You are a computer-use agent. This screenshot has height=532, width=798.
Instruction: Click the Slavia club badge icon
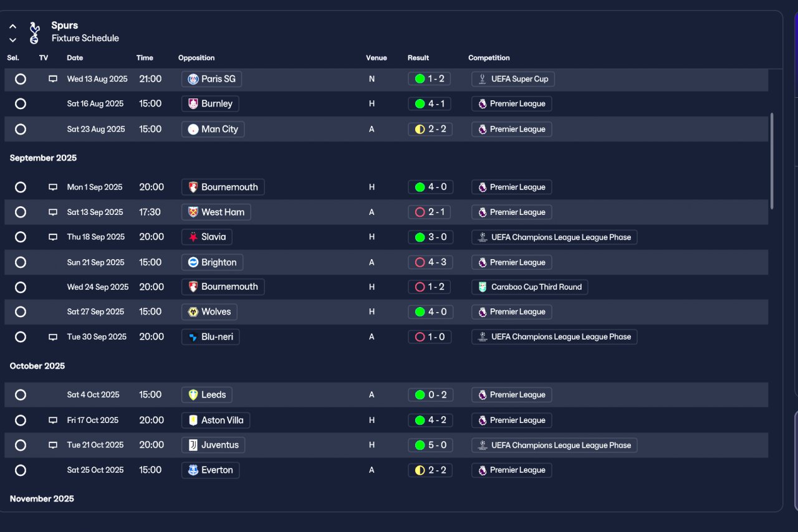point(193,237)
